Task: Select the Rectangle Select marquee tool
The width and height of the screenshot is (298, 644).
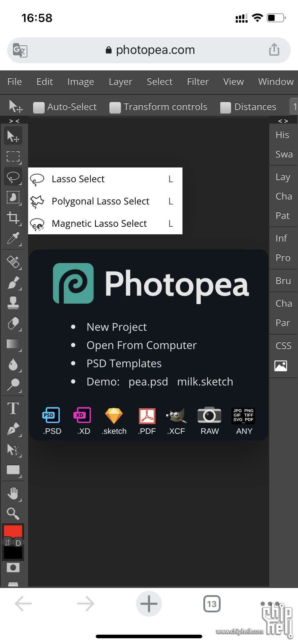Action: pos(13,156)
